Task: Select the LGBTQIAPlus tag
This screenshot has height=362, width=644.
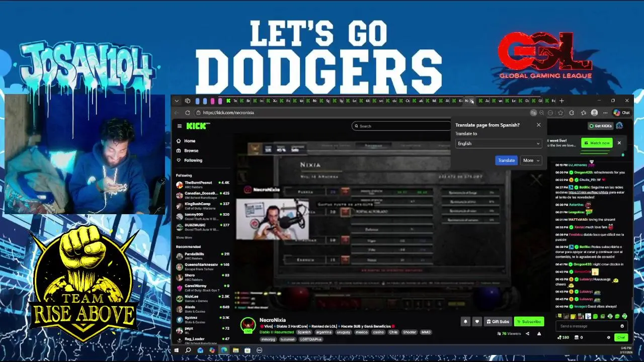Action: click(311, 339)
